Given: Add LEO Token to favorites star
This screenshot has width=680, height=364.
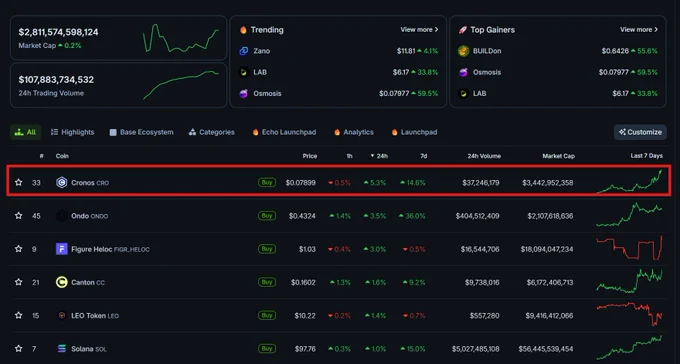Looking at the screenshot, I should pos(18,315).
